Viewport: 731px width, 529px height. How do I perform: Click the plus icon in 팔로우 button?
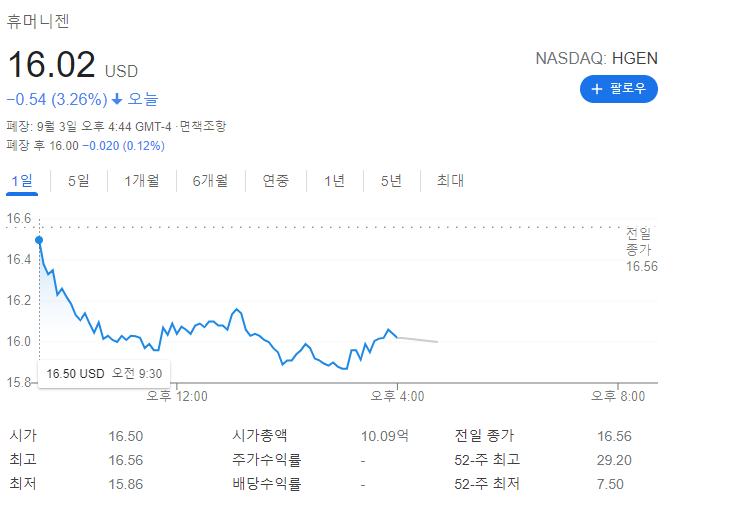pos(597,89)
